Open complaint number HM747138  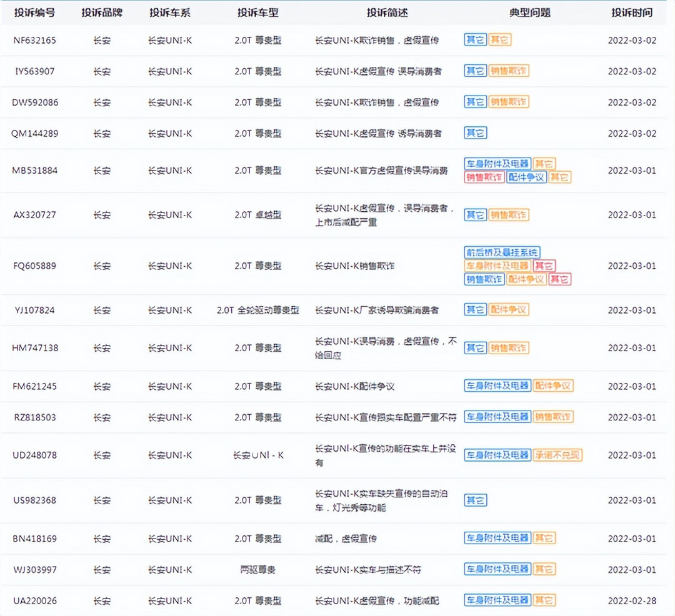point(34,347)
